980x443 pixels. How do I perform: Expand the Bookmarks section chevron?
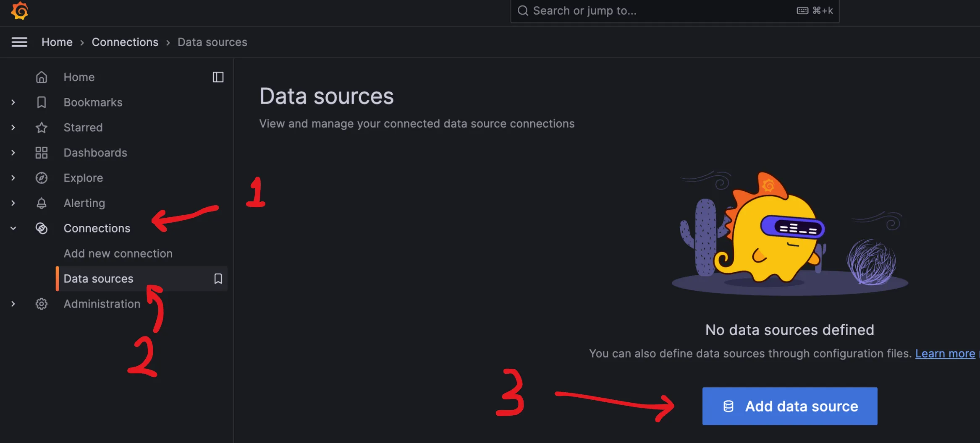point(13,102)
